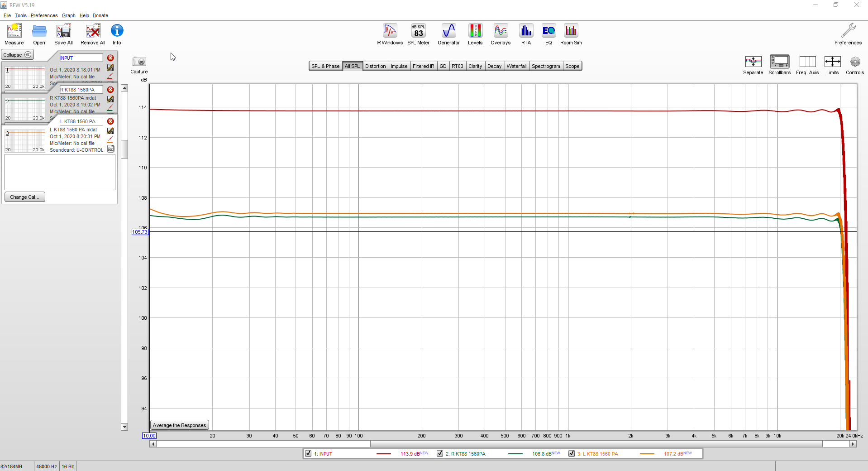
Task: Toggle Freq. Axis scale icon
Action: tap(807, 62)
